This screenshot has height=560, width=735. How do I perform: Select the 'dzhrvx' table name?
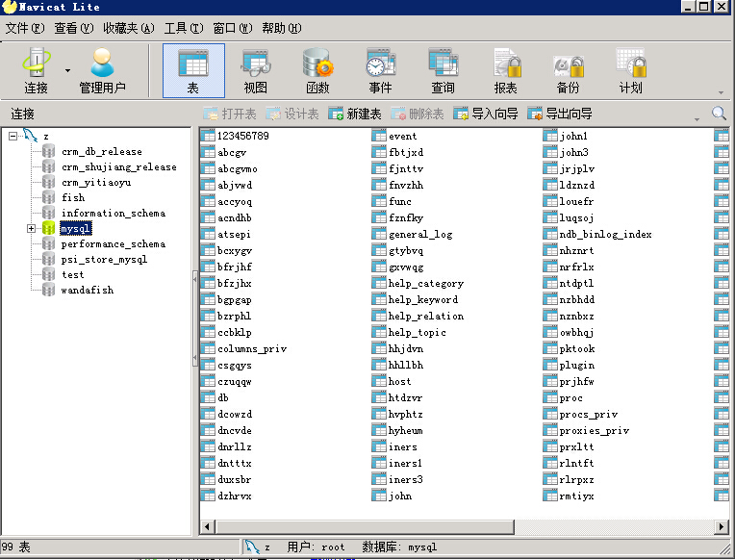point(235,496)
